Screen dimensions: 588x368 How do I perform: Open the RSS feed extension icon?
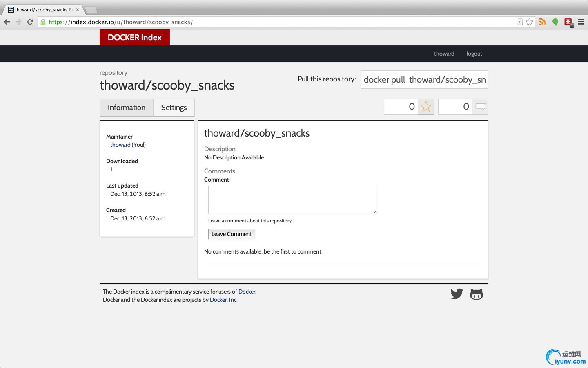[x=542, y=22]
